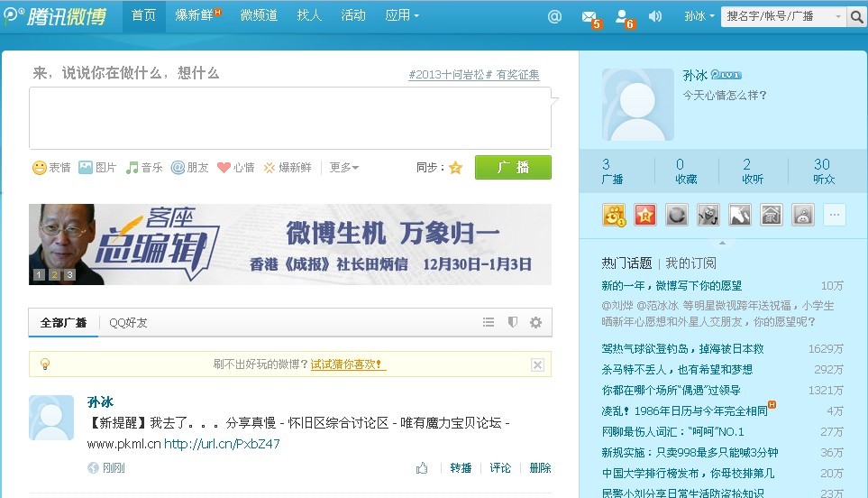The image size is (868, 498).
Task: Insert an emoticon with 表情
Action: click(51, 168)
